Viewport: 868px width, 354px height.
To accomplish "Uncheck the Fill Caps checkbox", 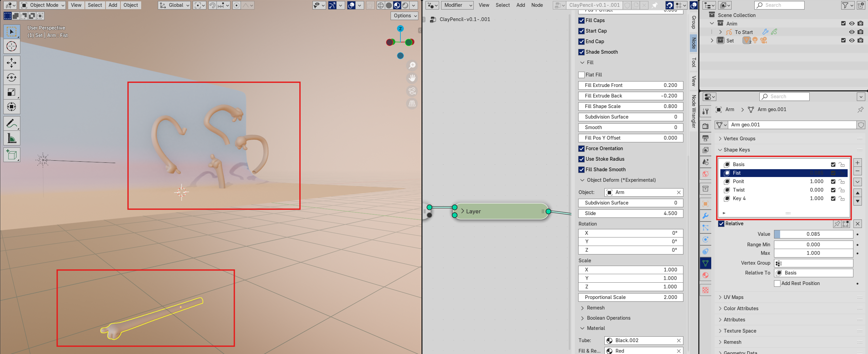I will pos(581,20).
